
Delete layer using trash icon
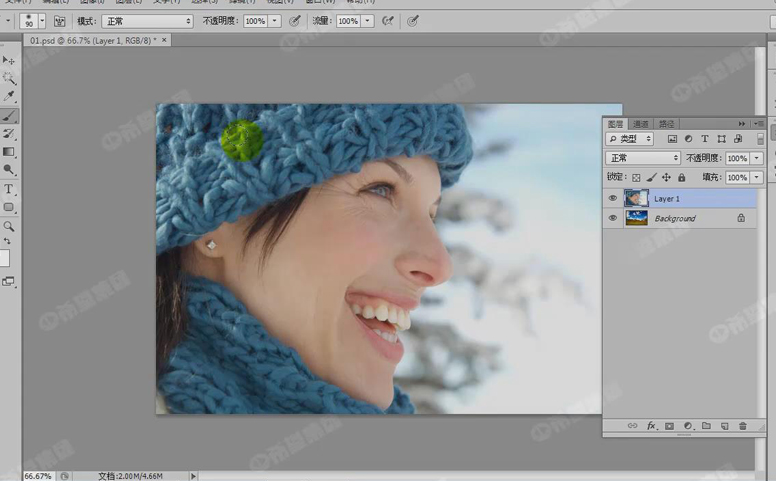[742, 426]
